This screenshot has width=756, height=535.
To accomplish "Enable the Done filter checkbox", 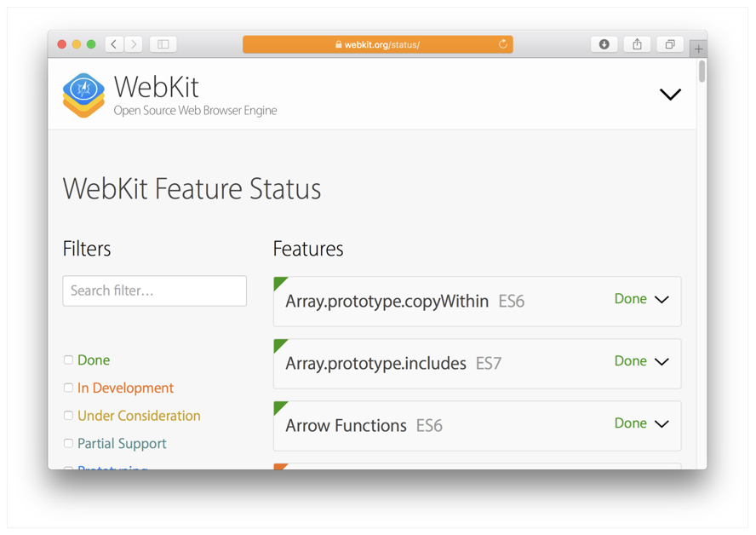I will [x=68, y=360].
